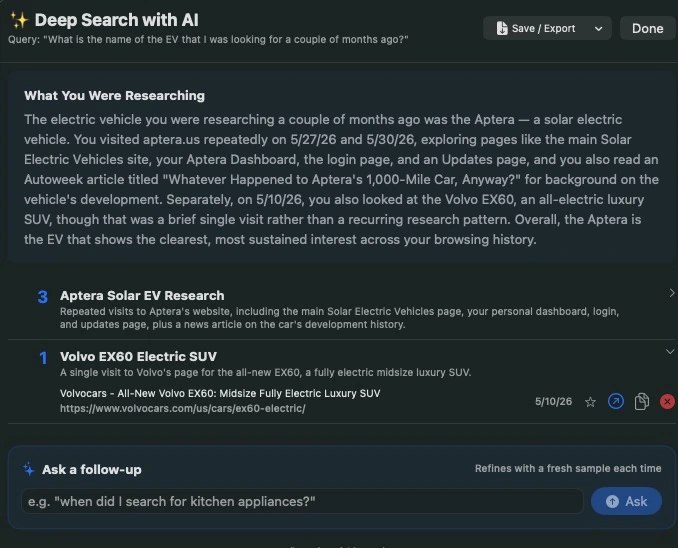Click the Aptera group description text
The height and width of the screenshot is (548, 678).
point(339,318)
